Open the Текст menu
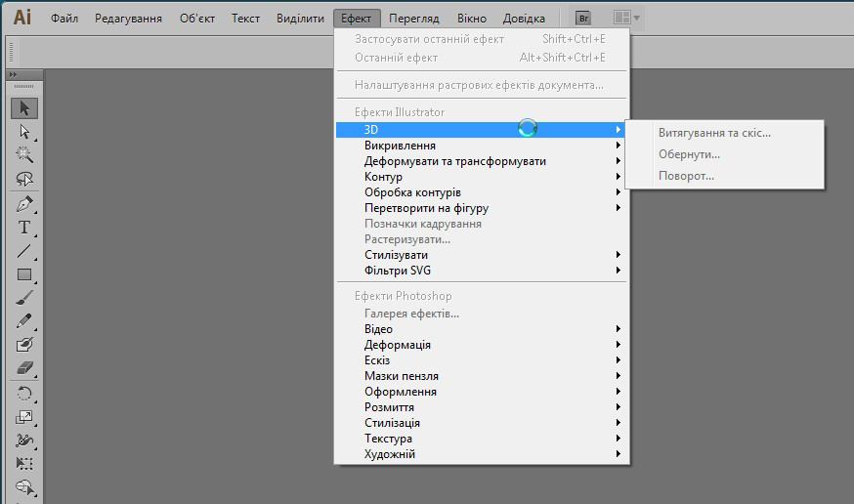This screenshot has width=854, height=504. [245, 19]
